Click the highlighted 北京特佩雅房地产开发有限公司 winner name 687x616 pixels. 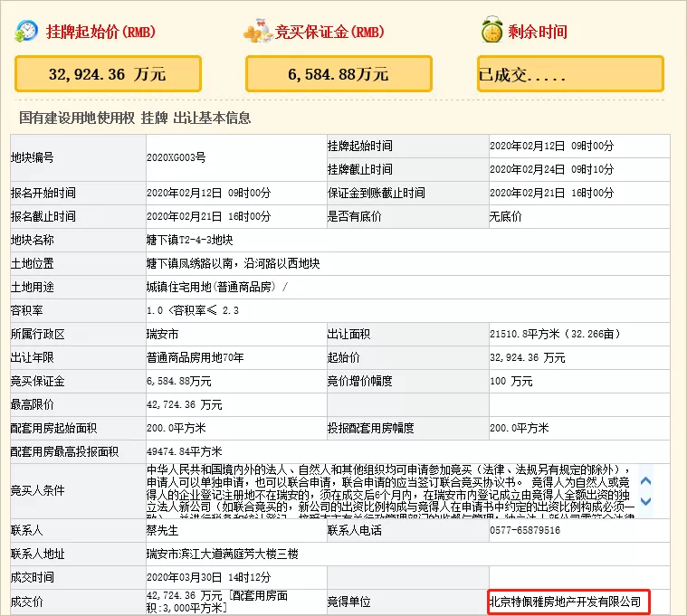click(566, 602)
